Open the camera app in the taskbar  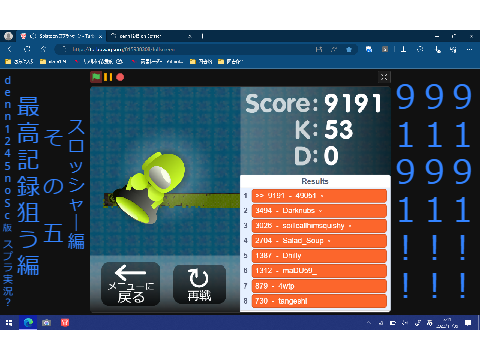pyautogui.click(x=46, y=323)
